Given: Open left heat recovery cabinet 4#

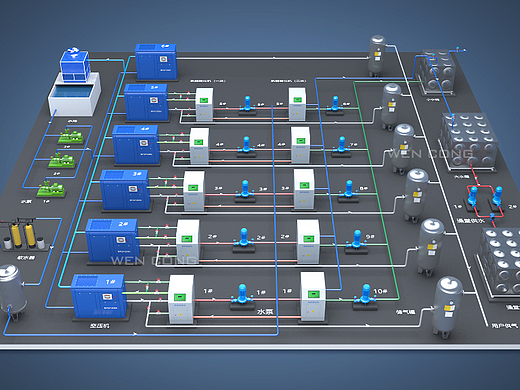Looking at the screenshot, I should click(199, 146).
